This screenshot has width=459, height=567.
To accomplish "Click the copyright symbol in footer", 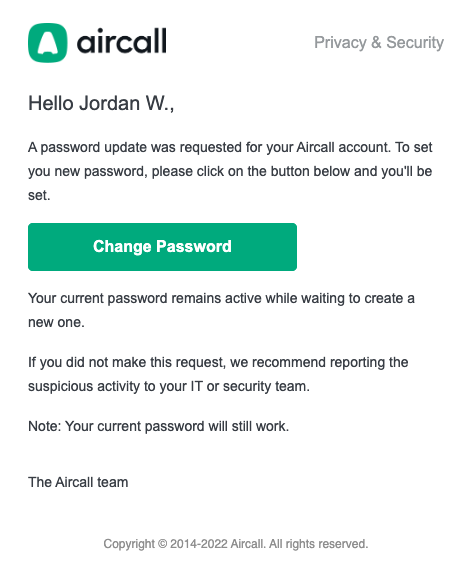I will [162, 544].
